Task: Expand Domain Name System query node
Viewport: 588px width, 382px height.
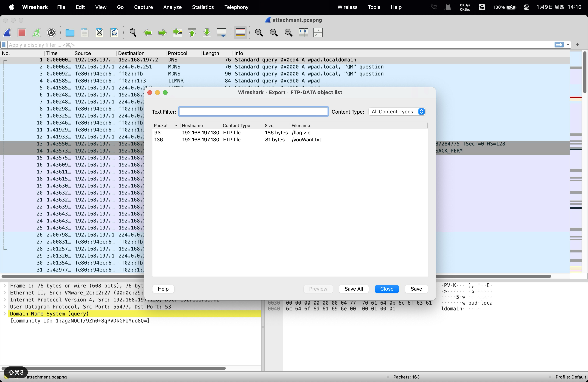Action: point(5,314)
